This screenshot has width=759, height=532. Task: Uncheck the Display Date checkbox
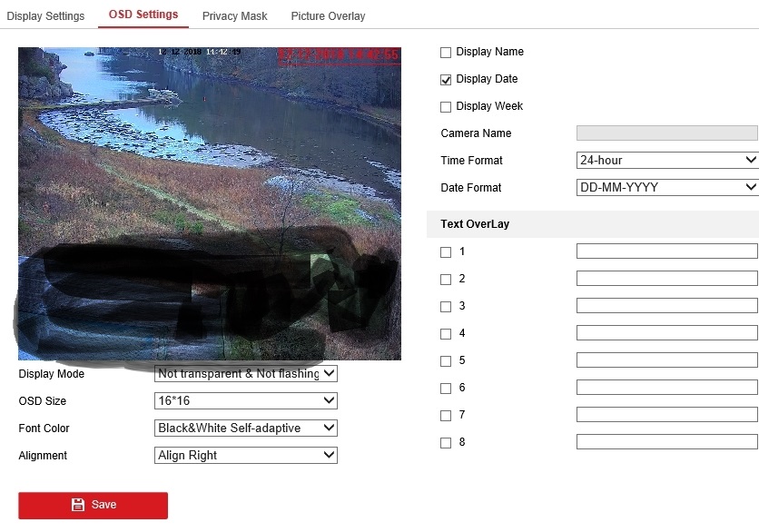coord(446,80)
